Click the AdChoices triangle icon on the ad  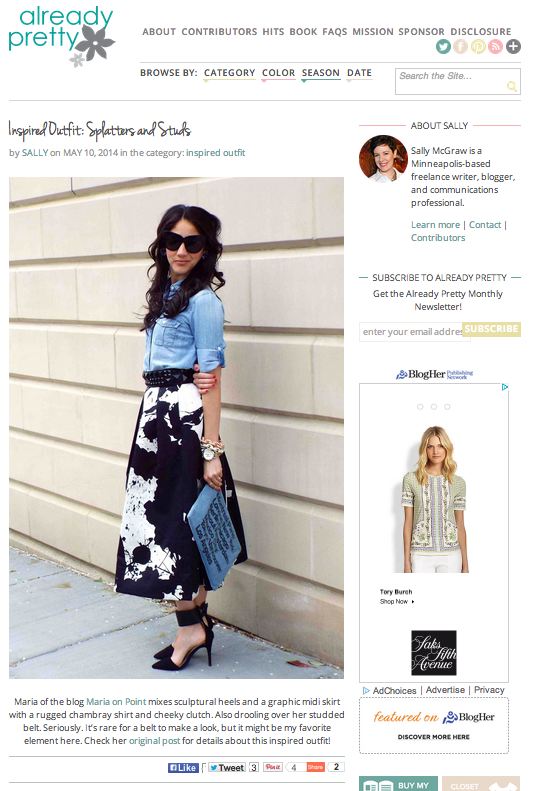(505, 387)
